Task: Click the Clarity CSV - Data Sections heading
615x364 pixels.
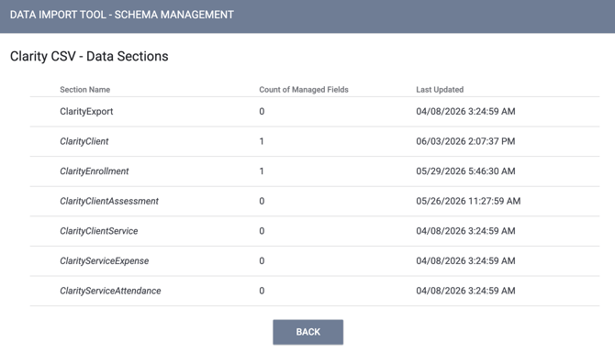Action: [x=89, y=56]
